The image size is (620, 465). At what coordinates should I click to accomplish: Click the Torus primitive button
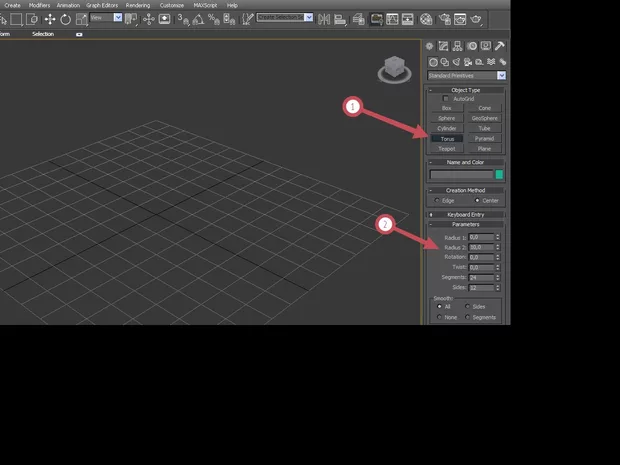pyautogui.click(x=447, y=138)
